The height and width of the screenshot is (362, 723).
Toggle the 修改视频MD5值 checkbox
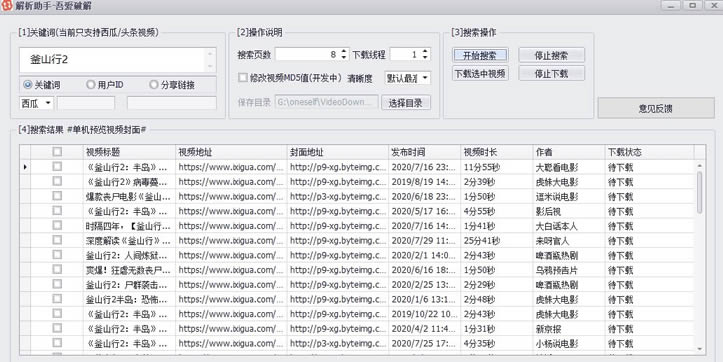pyautogui.click(x=243, y=78)
